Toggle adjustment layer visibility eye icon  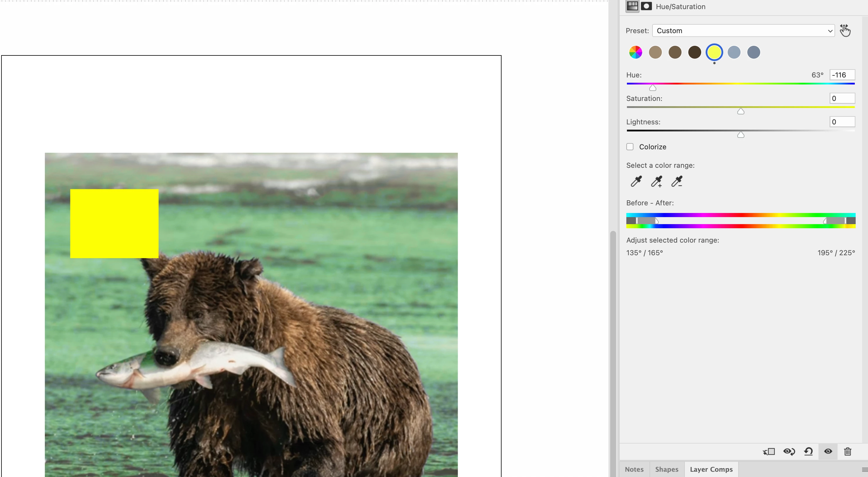coord(828,451)
